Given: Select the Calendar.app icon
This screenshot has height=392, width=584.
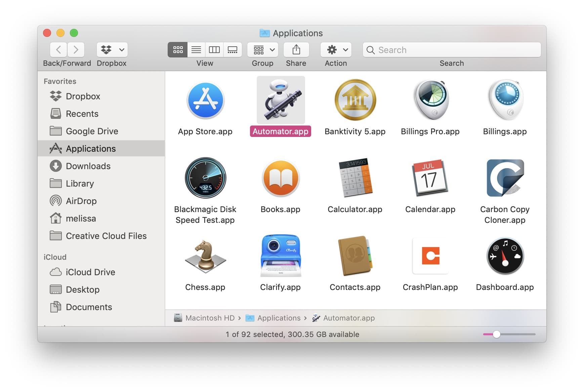Looking at the screenshot, I should tap(430, 178).
